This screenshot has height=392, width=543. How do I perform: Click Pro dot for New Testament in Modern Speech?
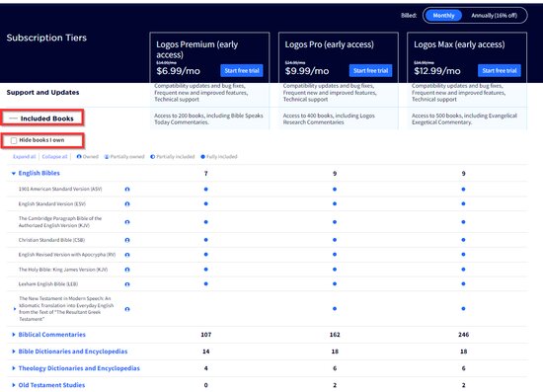pos(335,308)
